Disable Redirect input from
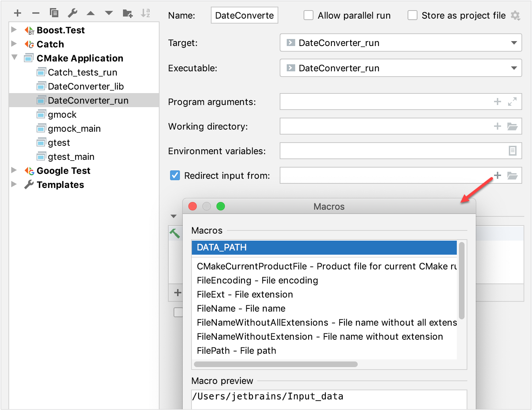This screenshot has width=532, height=411. coord(175,175)
